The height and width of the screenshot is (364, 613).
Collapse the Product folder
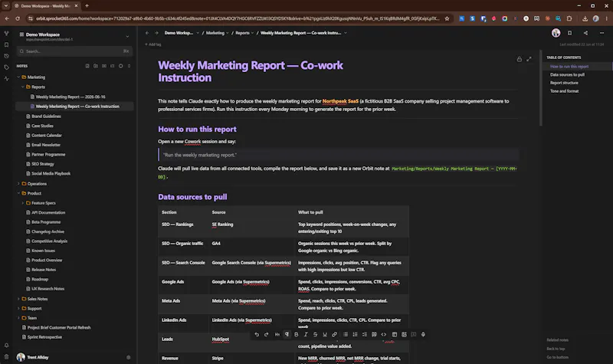[x=18, y=193]
